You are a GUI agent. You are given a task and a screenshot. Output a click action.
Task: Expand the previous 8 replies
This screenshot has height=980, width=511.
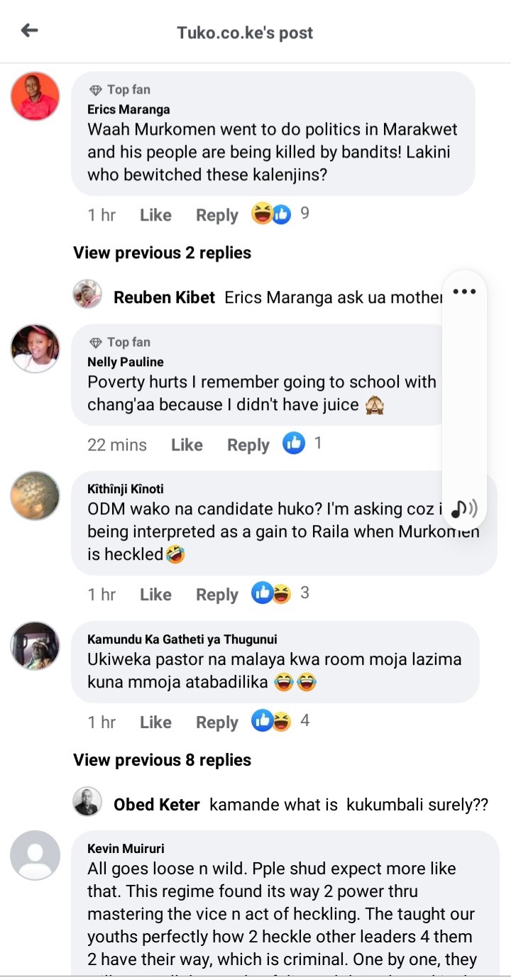tap(162, 760)
